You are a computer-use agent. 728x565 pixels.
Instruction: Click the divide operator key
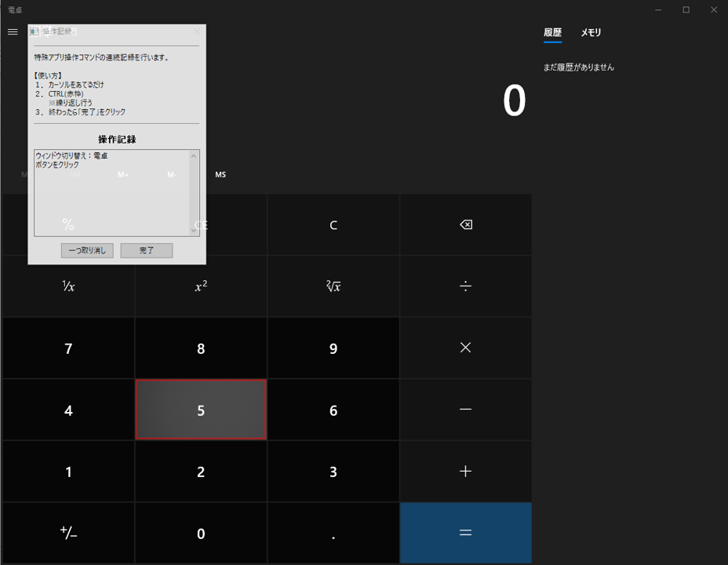point(465,286)
